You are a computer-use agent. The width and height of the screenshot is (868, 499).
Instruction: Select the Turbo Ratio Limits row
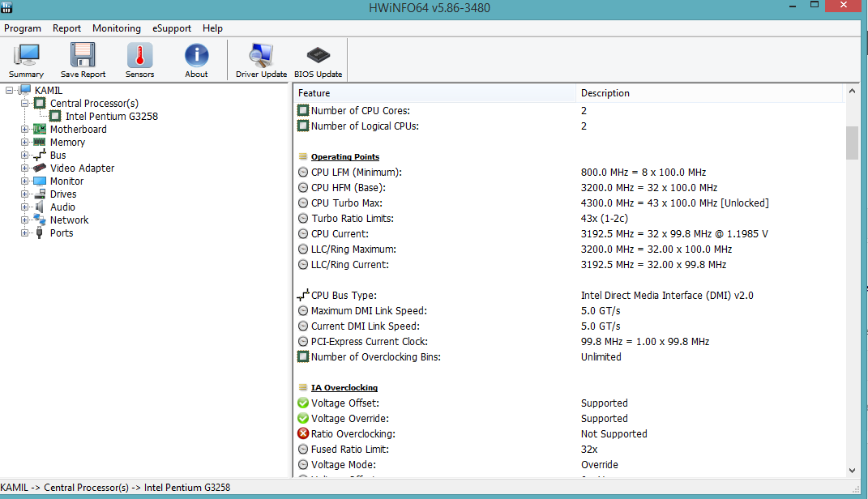569,218
